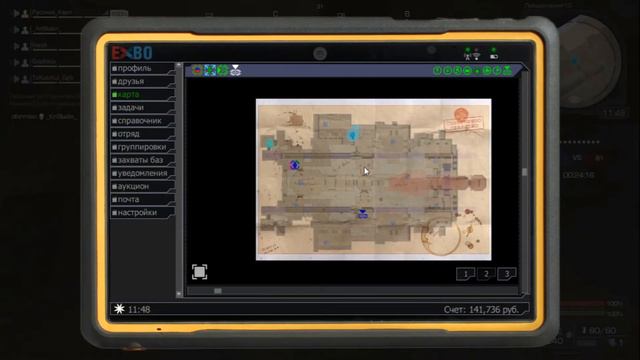Image resolution: width=640 pixels, height=360 pixels.
Task: Select the blue-purple round marker on map
Action: [x=295, y=165]
